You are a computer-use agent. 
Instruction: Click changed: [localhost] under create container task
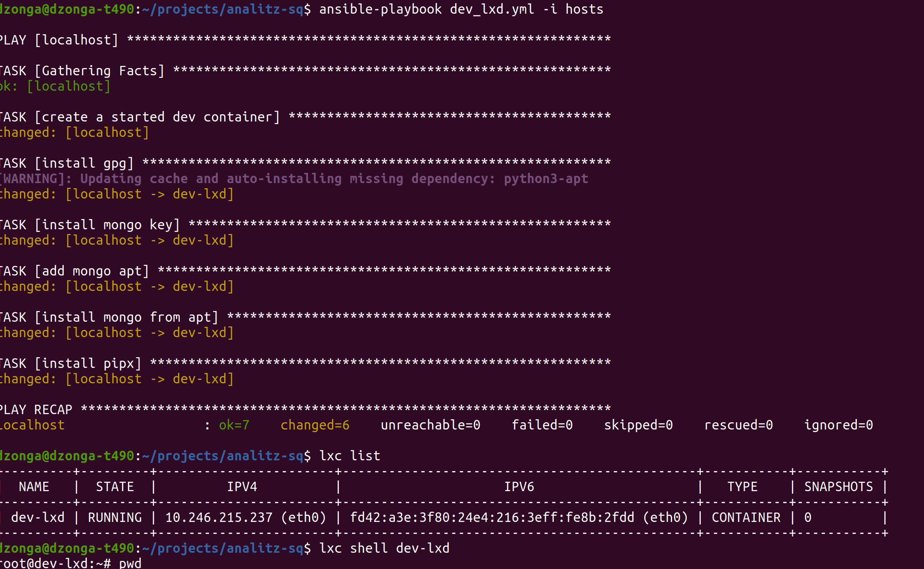point(74,132)
